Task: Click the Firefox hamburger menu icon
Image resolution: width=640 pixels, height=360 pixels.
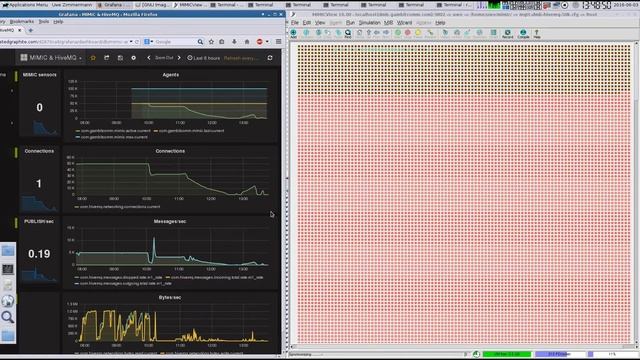Action: tap(278, 42)
